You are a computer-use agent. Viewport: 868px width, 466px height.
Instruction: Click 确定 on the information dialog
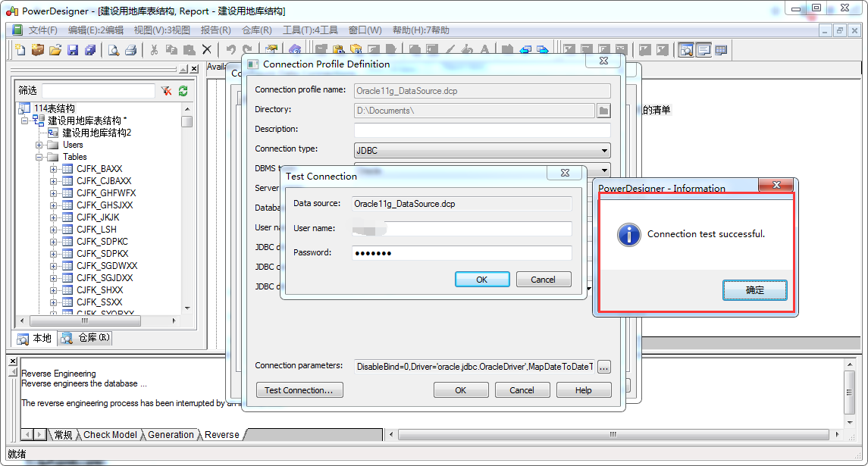(x=754, y=289)
